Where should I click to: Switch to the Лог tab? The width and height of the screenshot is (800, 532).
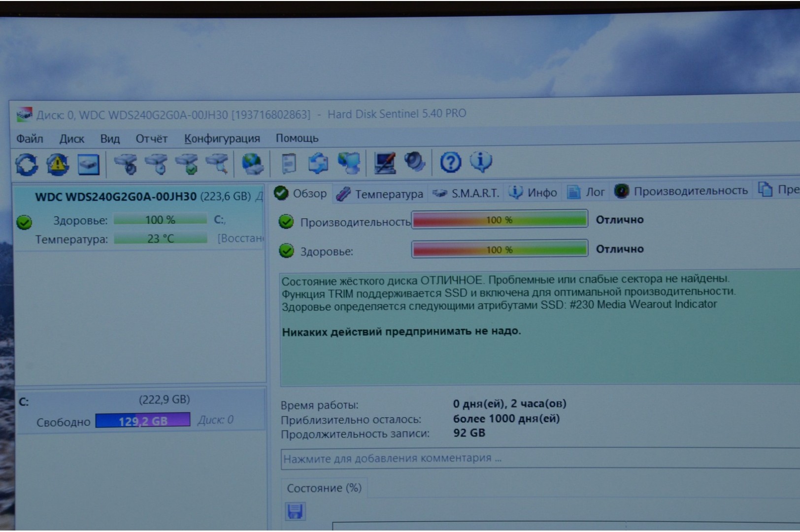586,192
